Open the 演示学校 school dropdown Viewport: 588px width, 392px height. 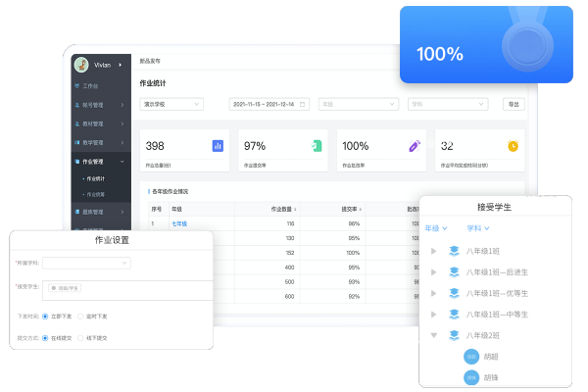172,104
